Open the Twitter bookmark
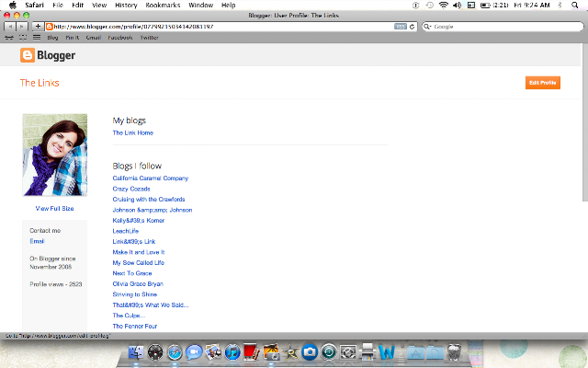Viewport: 588px width, 368px height. click(149, 38)
